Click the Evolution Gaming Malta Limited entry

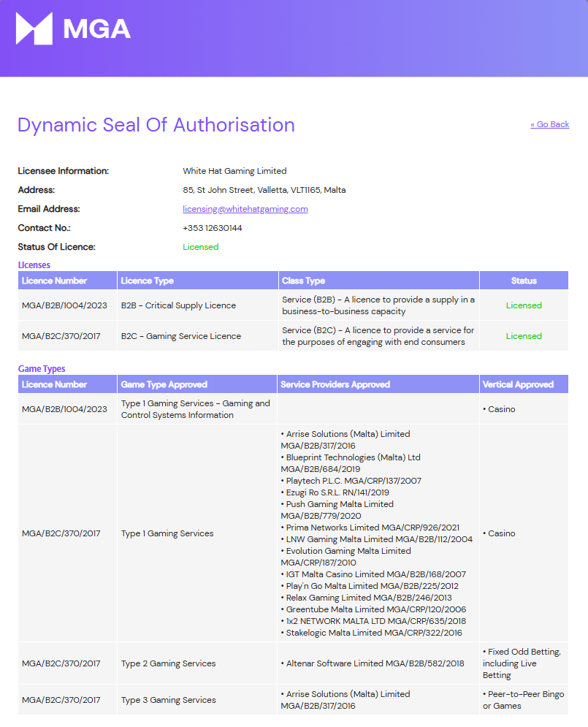point(346,557)
